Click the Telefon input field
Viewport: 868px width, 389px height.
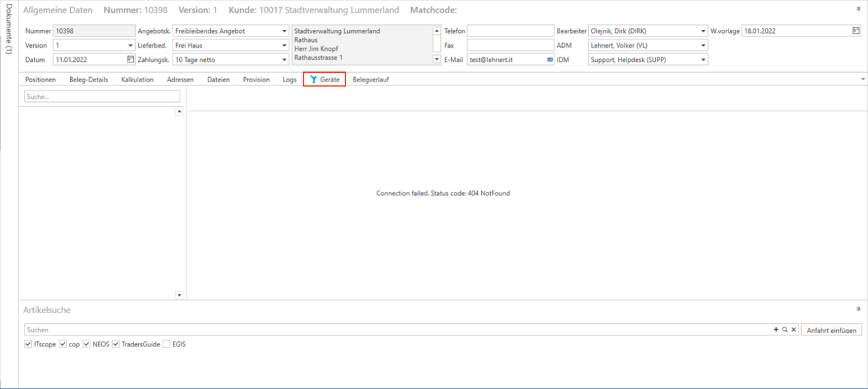coord(510,31)
